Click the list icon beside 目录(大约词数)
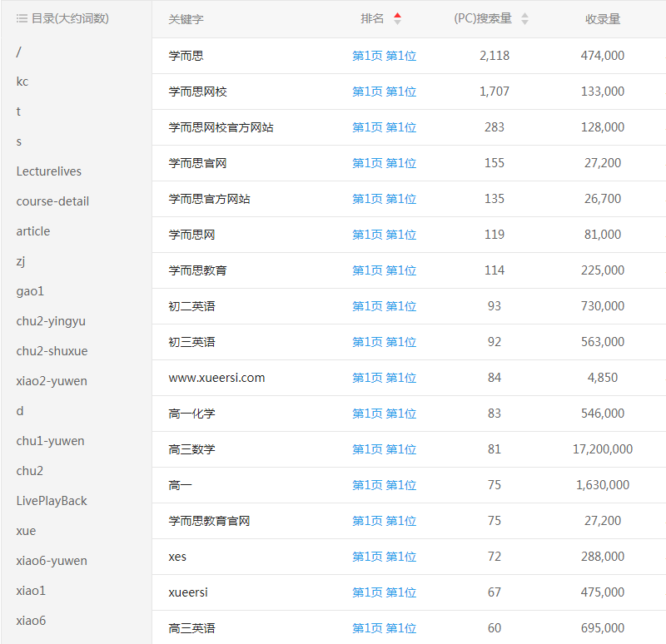This screenshot has height=644, width=666. [22, 18]
